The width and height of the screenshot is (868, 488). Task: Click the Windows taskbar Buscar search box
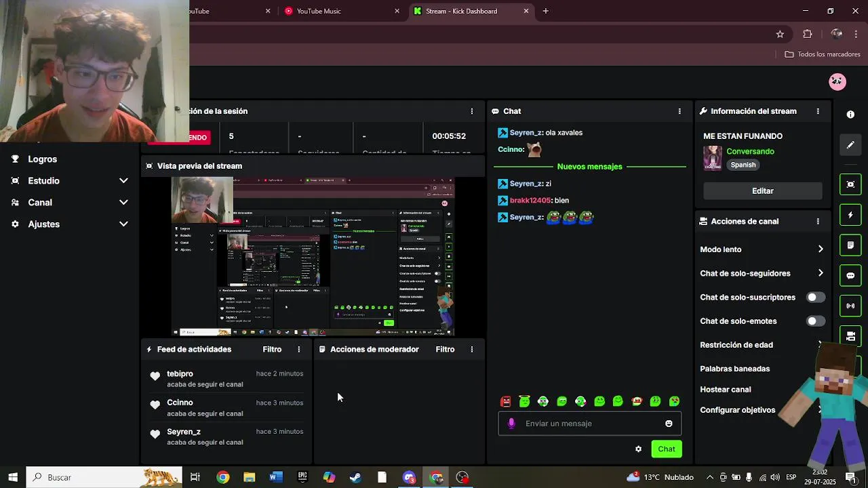click(x=104, y=477)
